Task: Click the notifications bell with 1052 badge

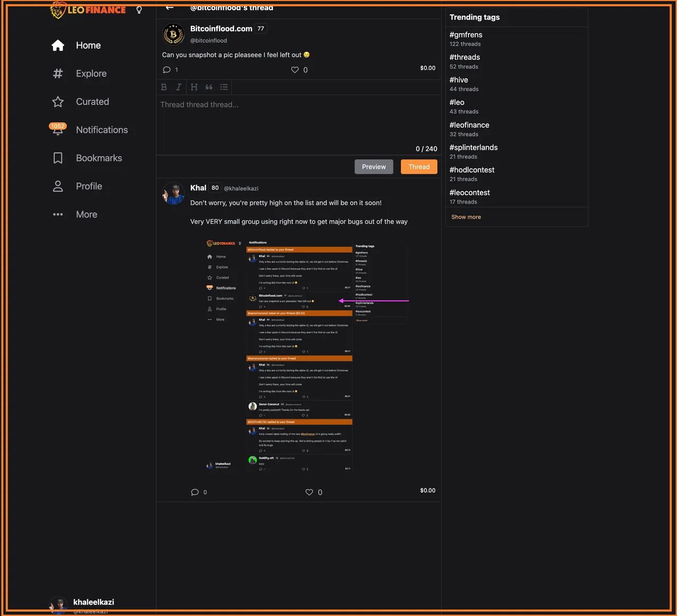Action: [x=58, y=130]
